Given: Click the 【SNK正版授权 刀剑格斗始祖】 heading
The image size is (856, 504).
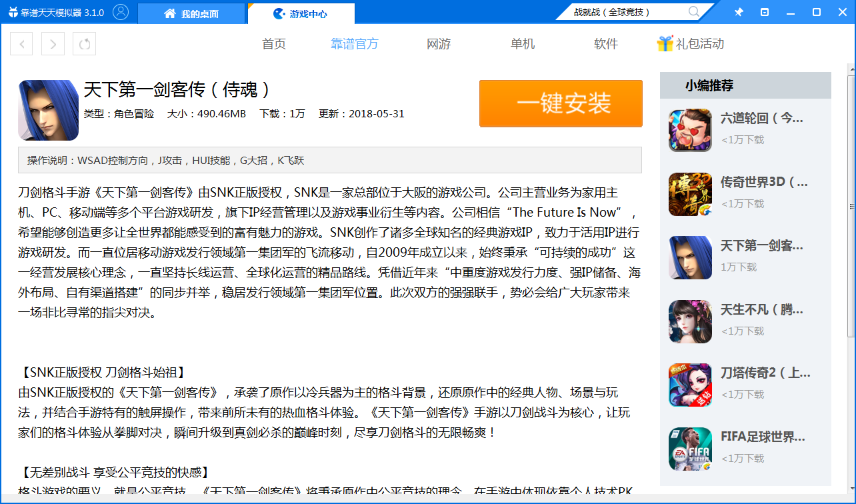Looking at the screenshot, I should click(103, 372).
